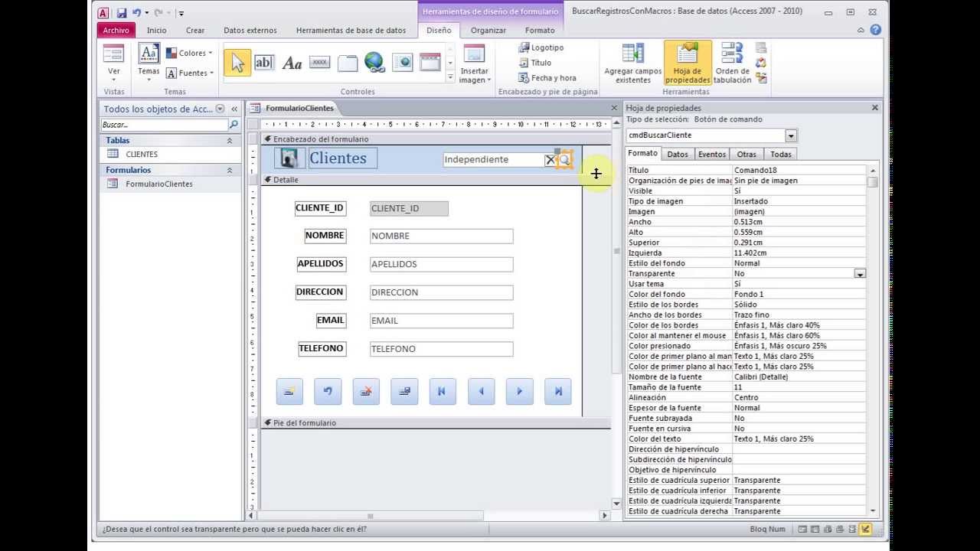Screen dimensions: 980x551
Task: Switch to the Crear ribbon tab
Action: pos(195,31)
